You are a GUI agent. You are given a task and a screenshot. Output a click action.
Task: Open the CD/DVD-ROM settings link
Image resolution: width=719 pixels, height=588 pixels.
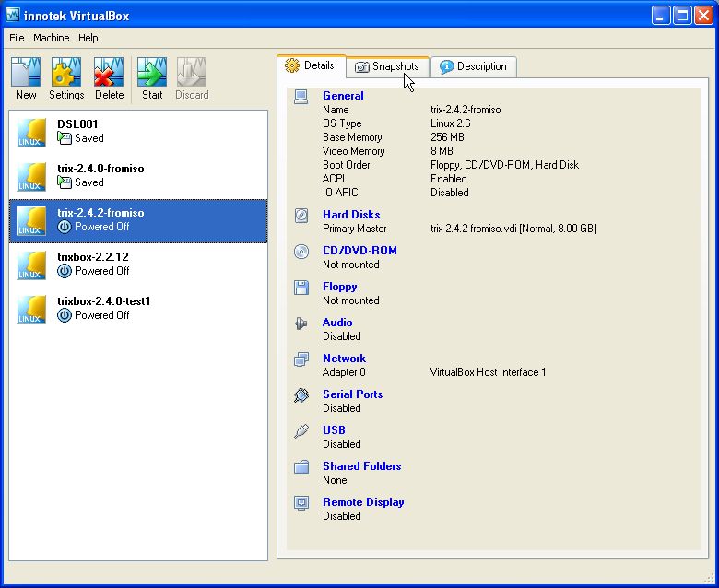359,251
